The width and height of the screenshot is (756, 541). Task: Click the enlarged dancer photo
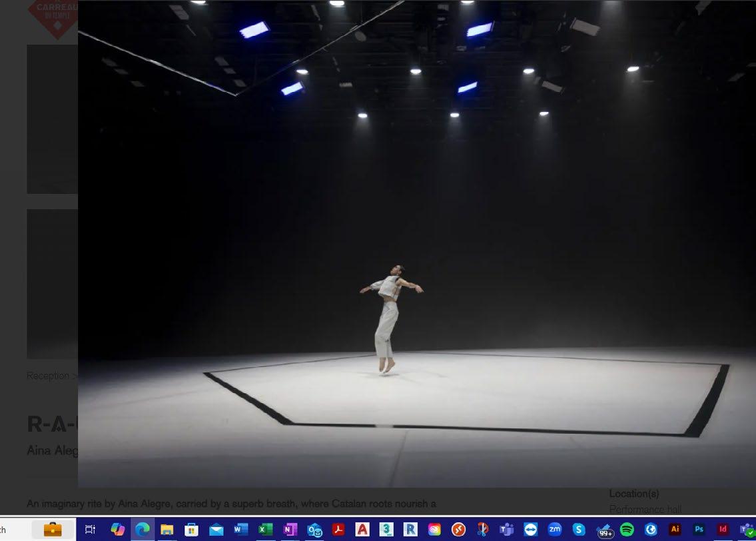coord(416,244)
